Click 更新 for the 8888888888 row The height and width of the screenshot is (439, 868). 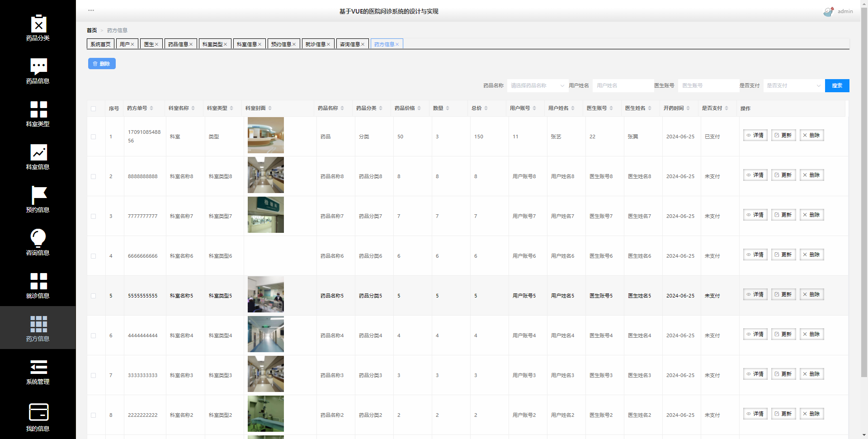pos(783,175)
